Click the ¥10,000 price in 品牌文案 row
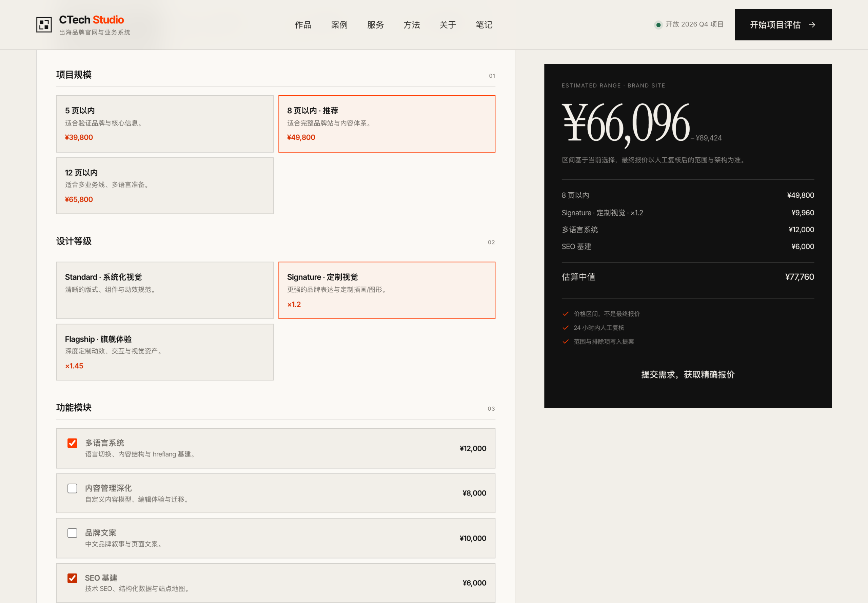 point(473,539)
